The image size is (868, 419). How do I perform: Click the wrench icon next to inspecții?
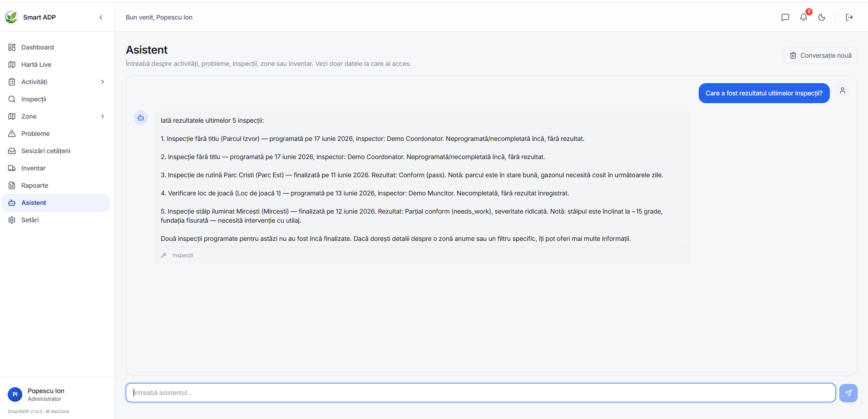click(164, 255)
